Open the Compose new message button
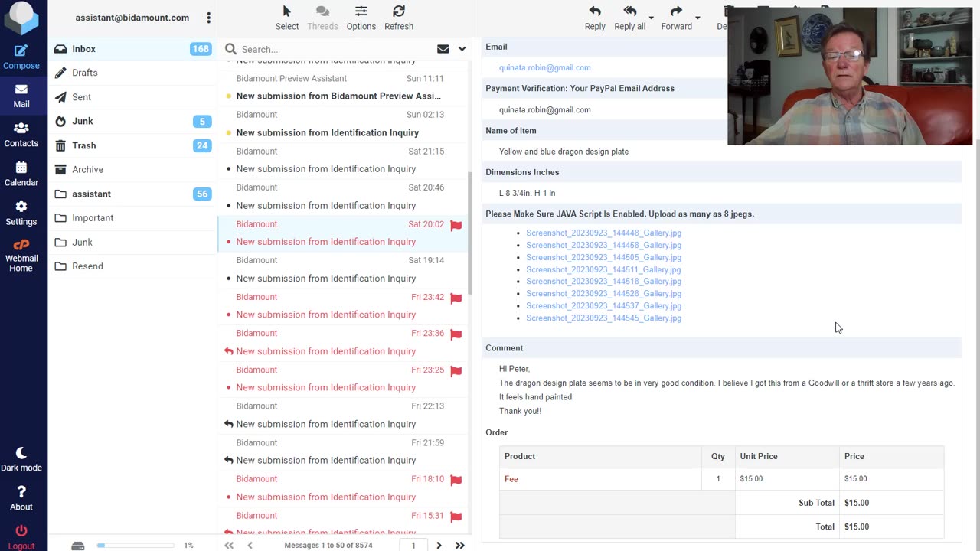 pyautogui.click(x=21, y=57)
